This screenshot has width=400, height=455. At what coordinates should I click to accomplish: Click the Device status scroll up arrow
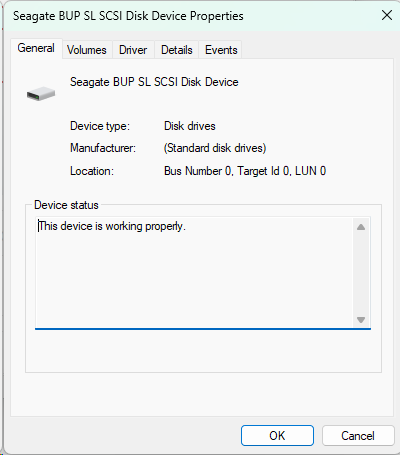coord(361,227)
